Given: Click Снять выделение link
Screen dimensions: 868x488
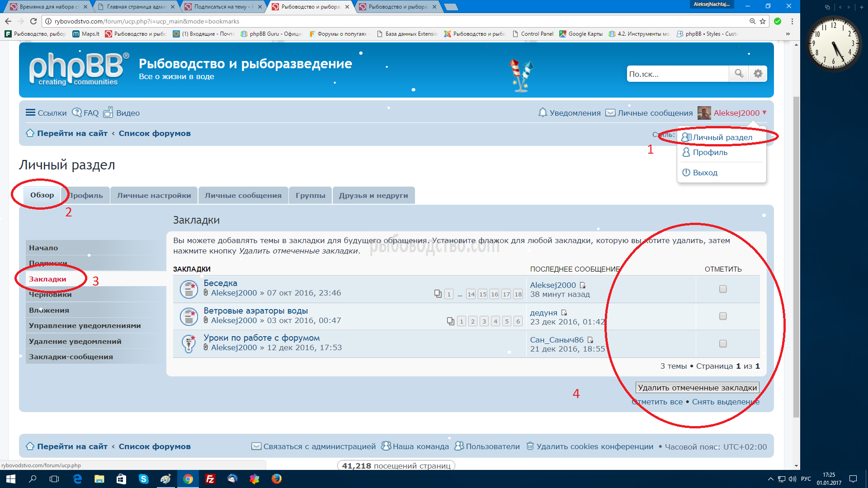Looking at the screenshot, I should pos(726,402).
